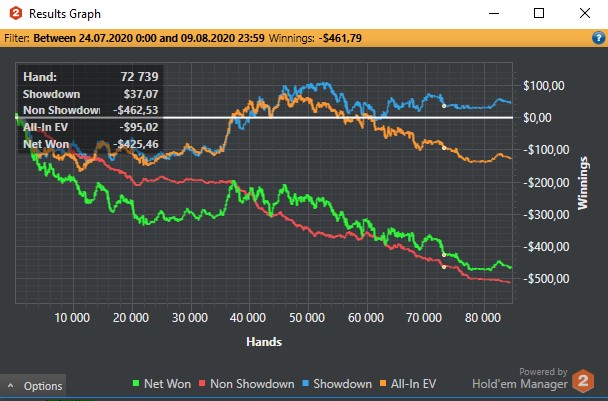This screenshot has height=401, width=608.
Task: Click the red Non Showdown legend swatch
Action: tap(202, 384)
